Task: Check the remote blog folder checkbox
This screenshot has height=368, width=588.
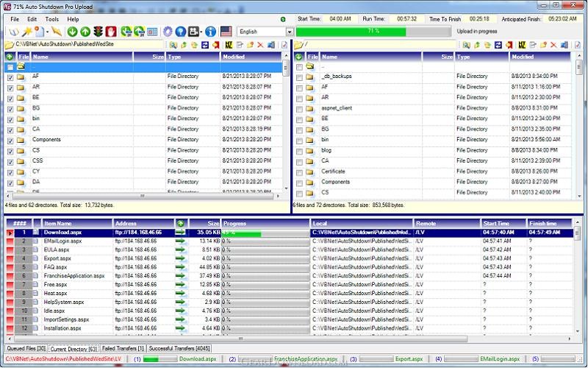Action: [x=299, y=152]
